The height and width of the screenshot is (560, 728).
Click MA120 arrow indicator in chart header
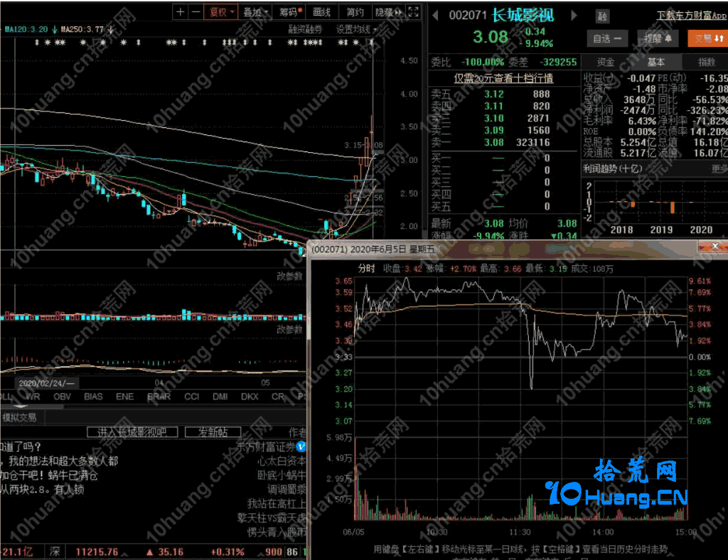pyautogui.click(x=54, y=30)
